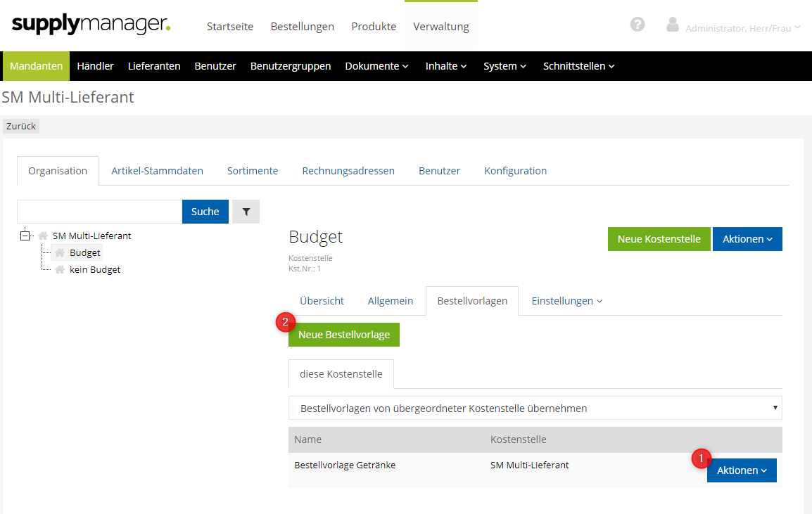The width and height of the screenshot is (812, 514).
Task: Click home icon beside kein Budget node
Action: [x=61, y=270]
